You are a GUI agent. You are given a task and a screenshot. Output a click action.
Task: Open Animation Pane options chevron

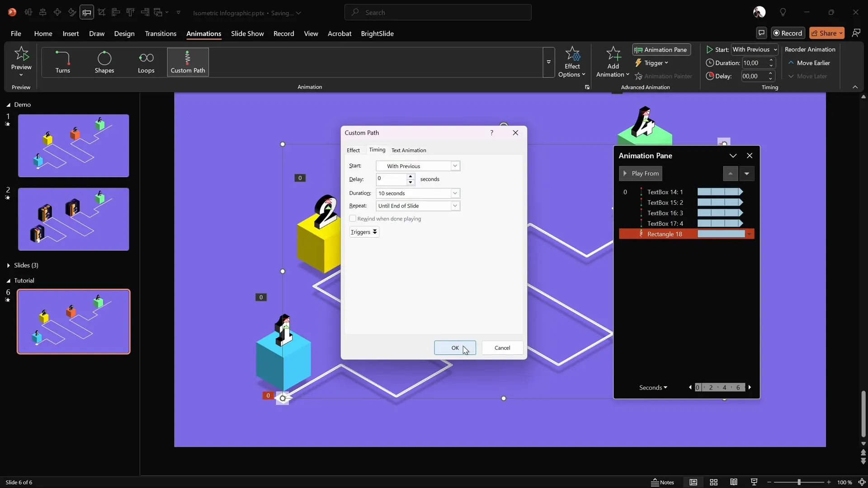(x=733, y=155)
